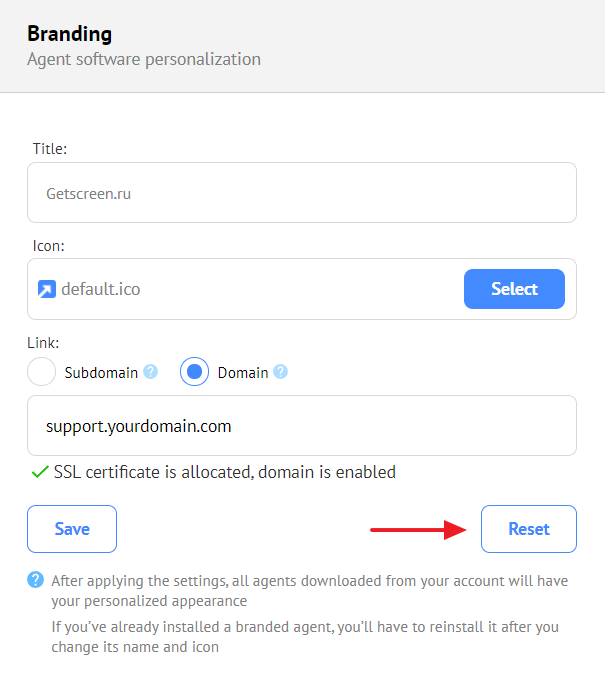Click the Subdomain label text
The height and width of the screenshot is (683, 605).
(101, 373)
